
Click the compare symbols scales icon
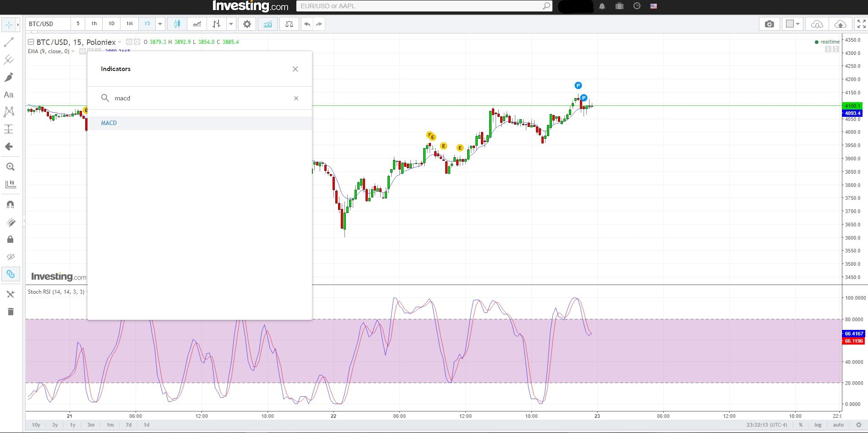tap(289, 24)
